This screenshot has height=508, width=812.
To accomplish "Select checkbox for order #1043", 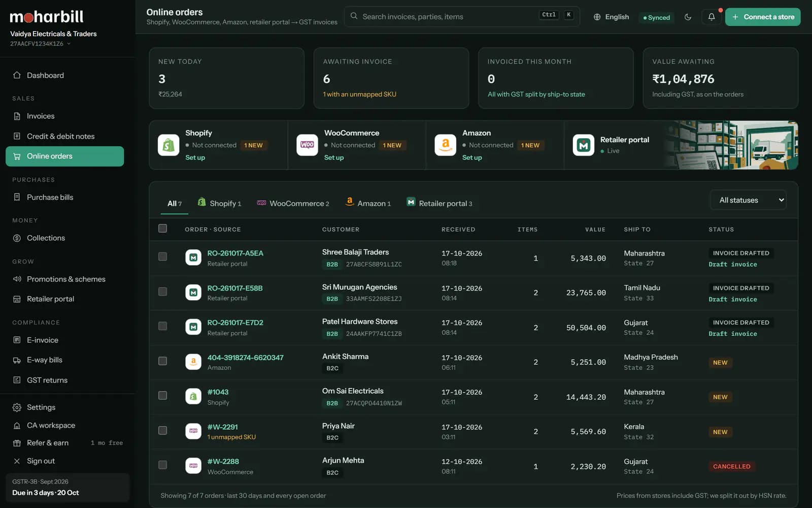I will pos(162,396).
